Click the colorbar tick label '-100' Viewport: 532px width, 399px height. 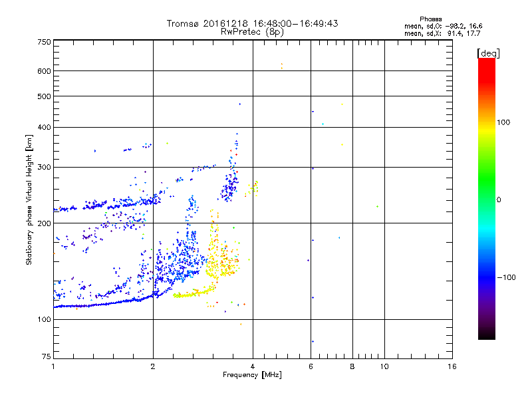pyautogui.click(x=506, y=277)
